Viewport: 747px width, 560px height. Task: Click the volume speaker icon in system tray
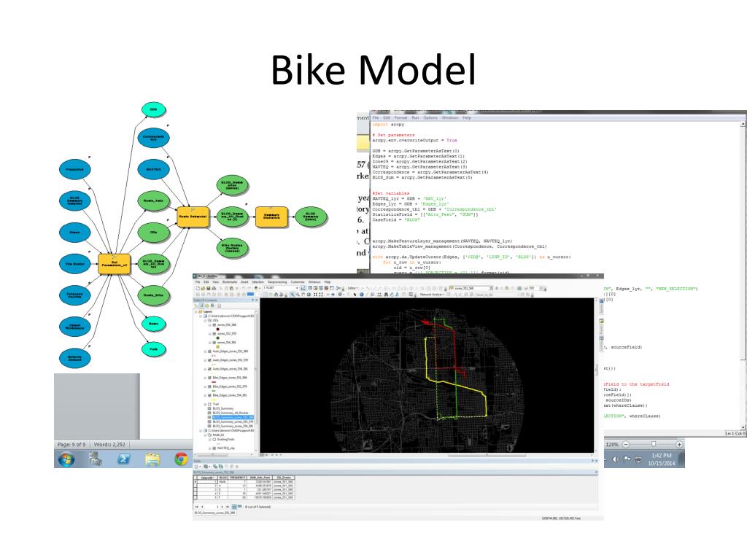[616, 459]
